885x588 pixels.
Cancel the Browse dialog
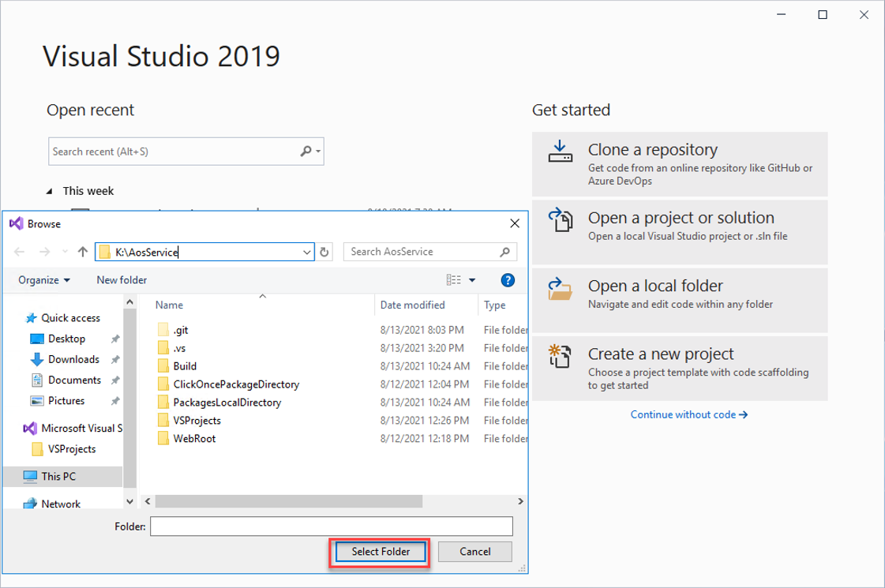tap(474, 552)
